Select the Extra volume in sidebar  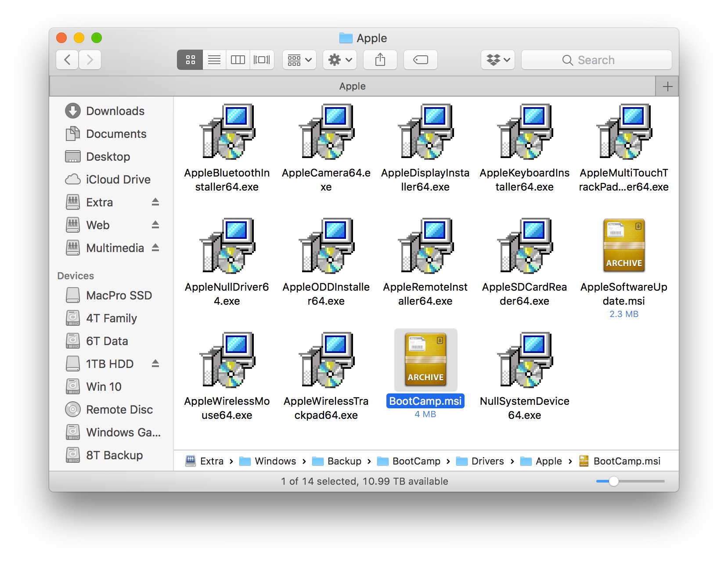[x=90, y=202]
